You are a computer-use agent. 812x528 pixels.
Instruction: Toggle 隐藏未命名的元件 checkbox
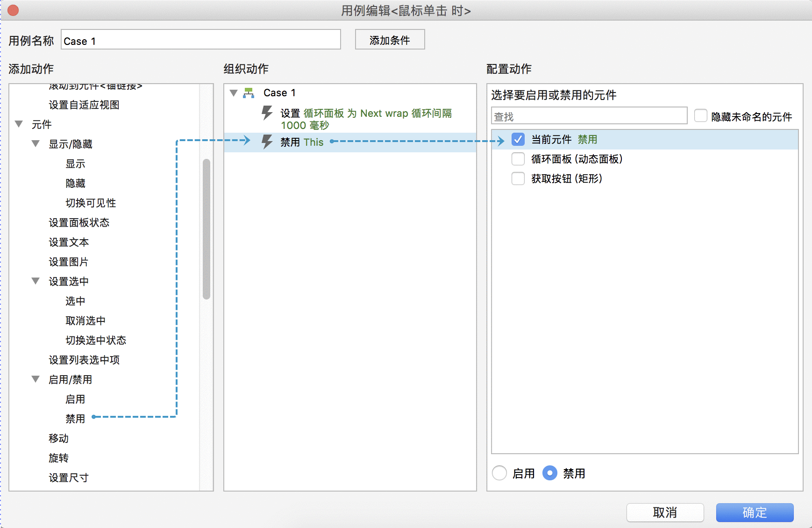tap(700, 115)
